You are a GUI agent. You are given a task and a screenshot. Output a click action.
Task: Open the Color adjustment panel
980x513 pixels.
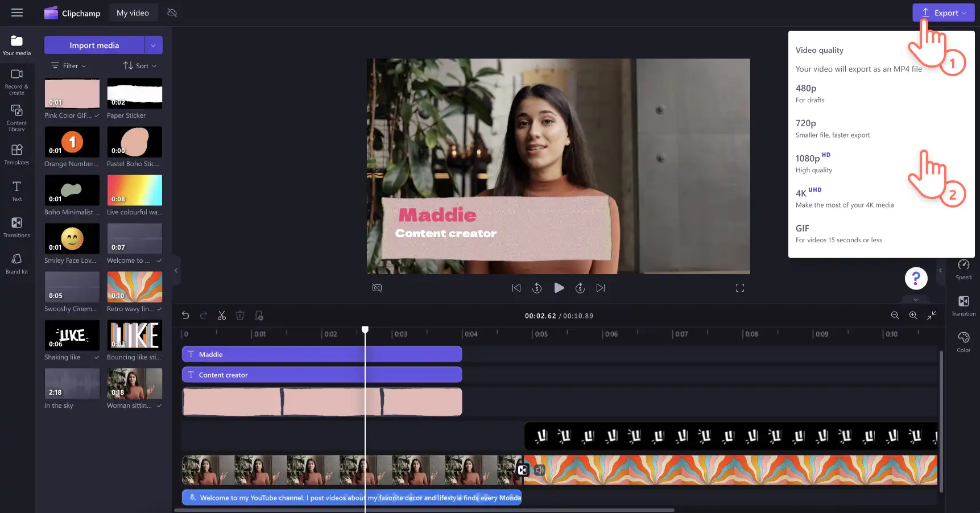pyautogui.click(x=964, y=342)
